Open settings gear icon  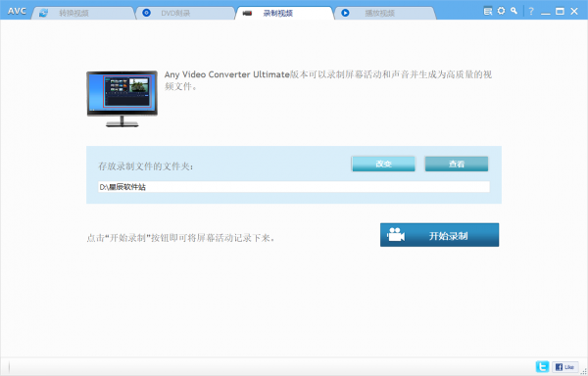coord(501,11)
